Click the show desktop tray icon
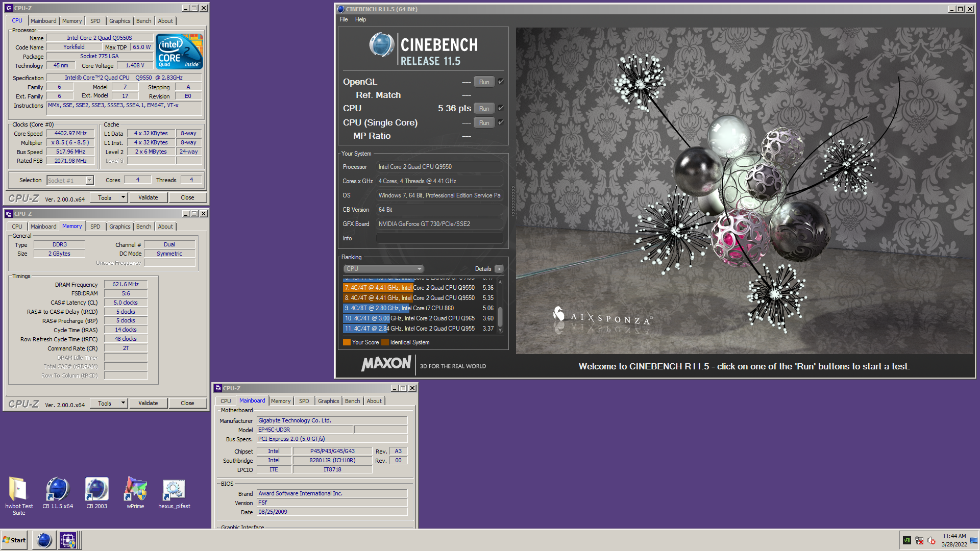 974,540
